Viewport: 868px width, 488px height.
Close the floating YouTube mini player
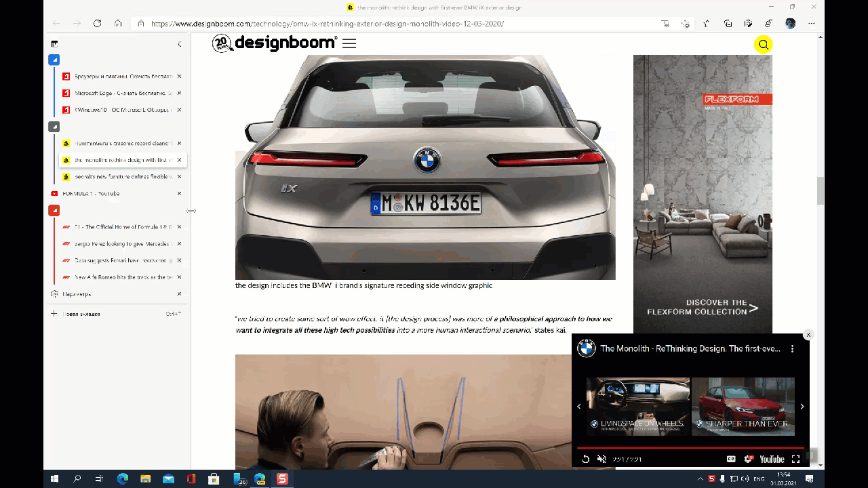point(808,335)
